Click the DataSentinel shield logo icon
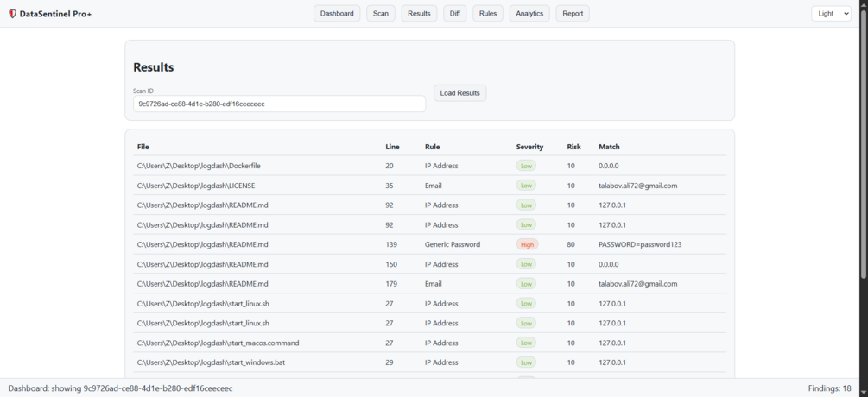Viewport: 868px width, 397px height. tap(12, 14)
